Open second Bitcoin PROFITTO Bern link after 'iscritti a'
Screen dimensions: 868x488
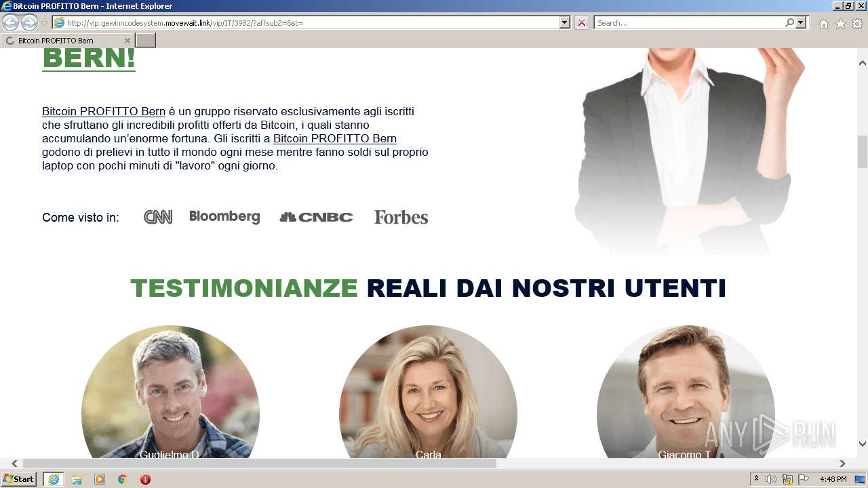tap(335, 138)
